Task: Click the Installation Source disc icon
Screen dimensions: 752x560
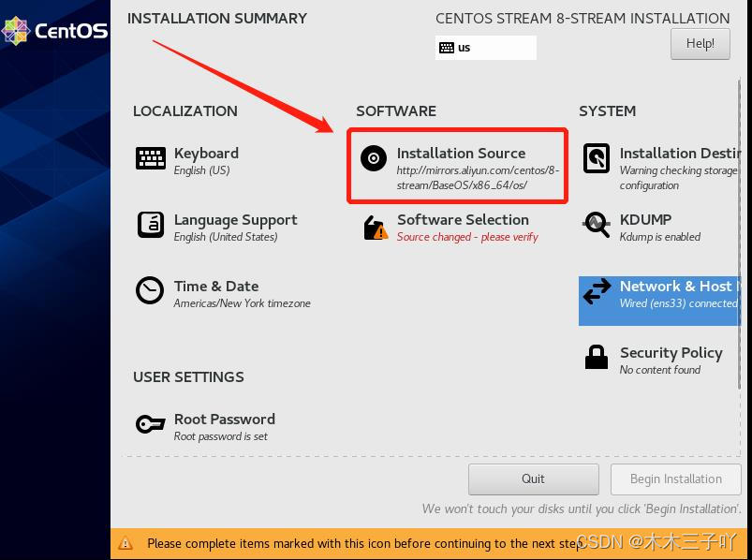Action: point(374,158)
